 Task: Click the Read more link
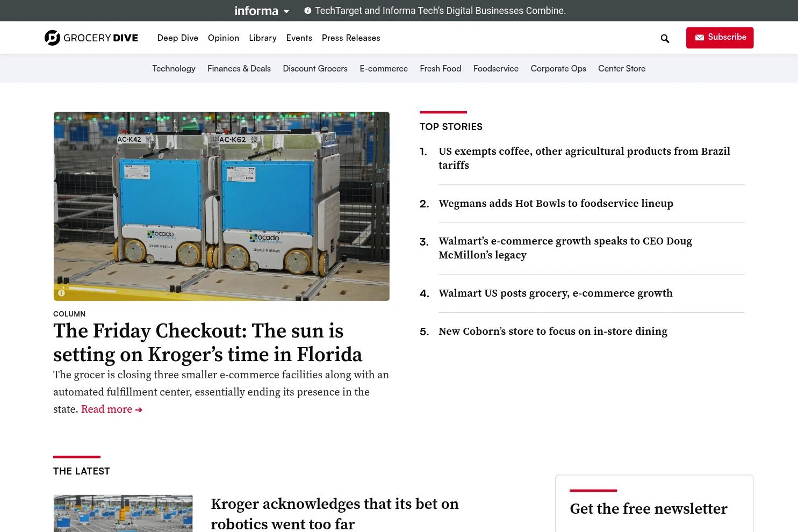click(x=112, y=409)
